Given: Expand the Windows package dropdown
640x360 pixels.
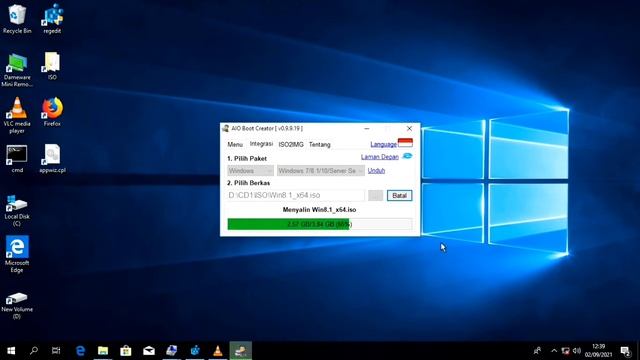Looking at the screenshot, I should tap(251, 171).
